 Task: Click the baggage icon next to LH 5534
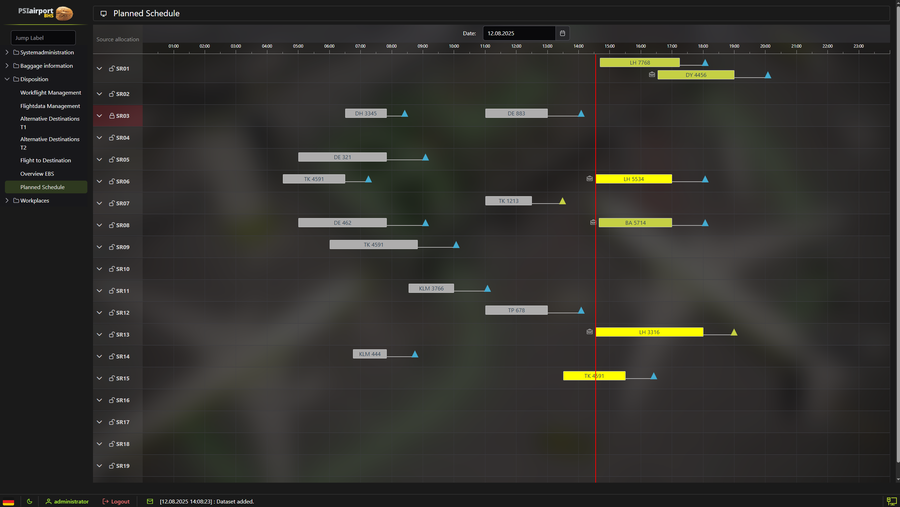(x=589, y=179)
